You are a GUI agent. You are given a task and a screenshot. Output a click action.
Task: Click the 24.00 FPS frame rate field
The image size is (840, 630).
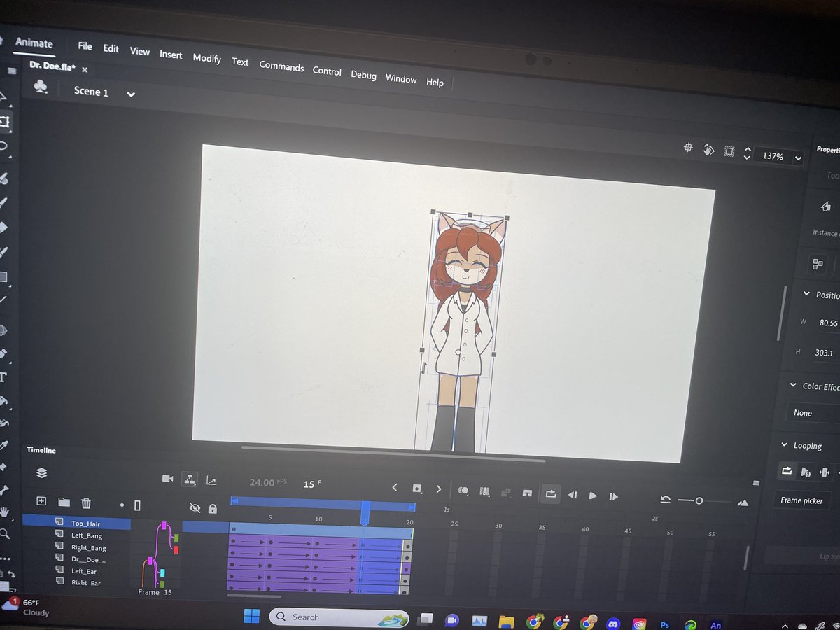point(268,482)
